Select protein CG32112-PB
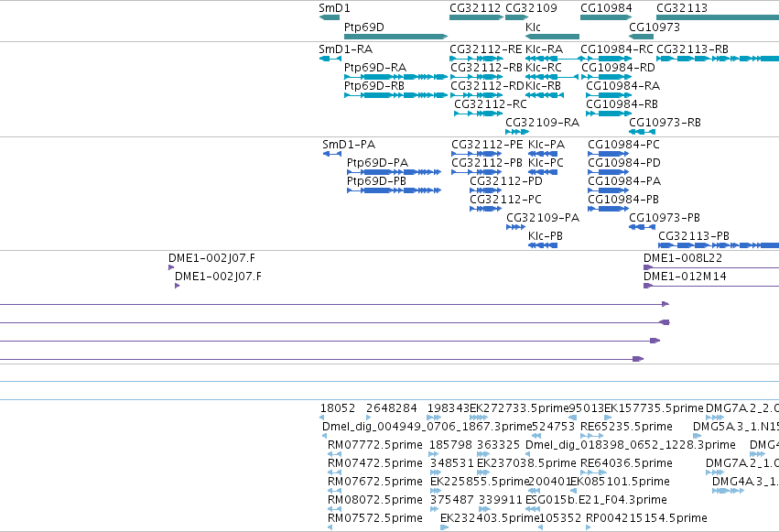The width and height of the screenshot is (779, 532). tap(487, 163)
